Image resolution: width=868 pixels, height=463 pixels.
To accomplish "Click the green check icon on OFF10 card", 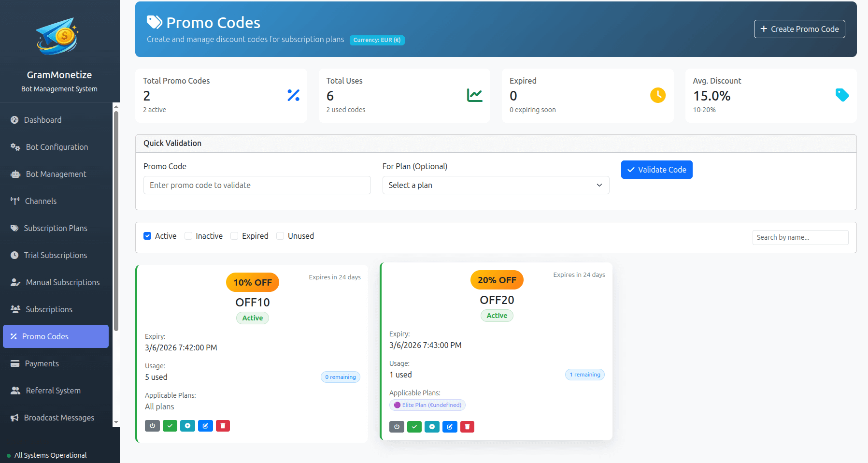I will point(170,426).
